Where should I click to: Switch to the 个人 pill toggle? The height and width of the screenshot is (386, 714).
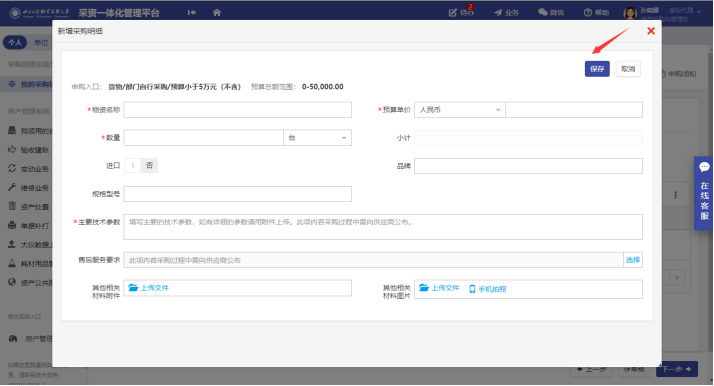15,42
